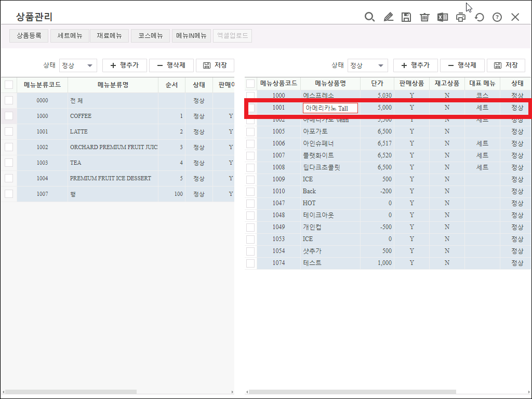This screenshot has width=532, height=399.
Task: Export using the Excel icon
Action: (x=443, y=17)
